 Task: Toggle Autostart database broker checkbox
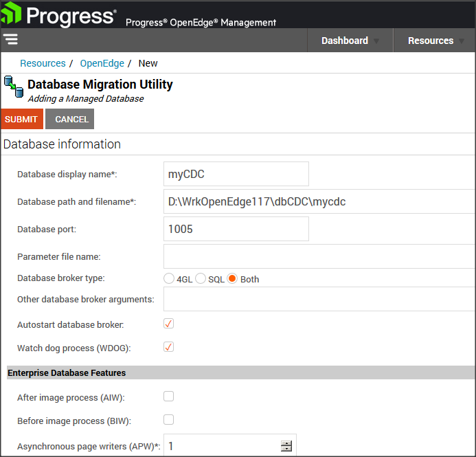click(168, 324)
